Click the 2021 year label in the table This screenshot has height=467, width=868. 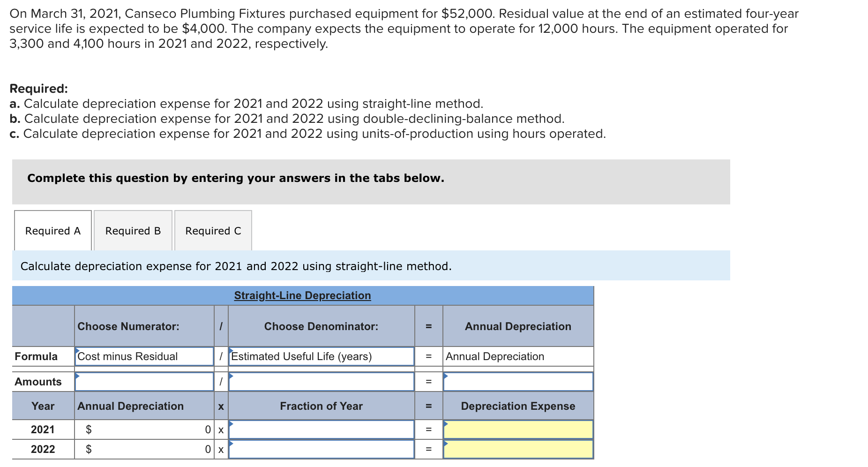(42, 429)
